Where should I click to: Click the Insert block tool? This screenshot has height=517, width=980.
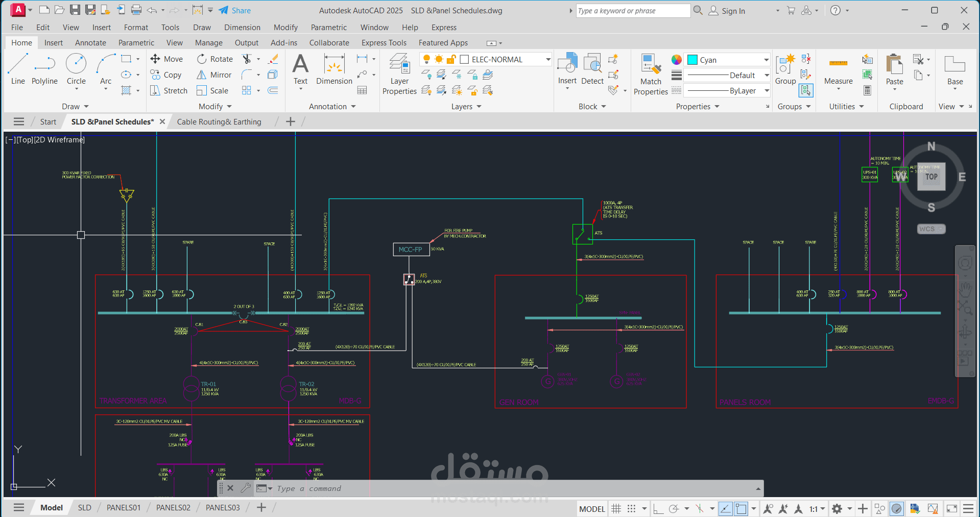click(567, 69)
